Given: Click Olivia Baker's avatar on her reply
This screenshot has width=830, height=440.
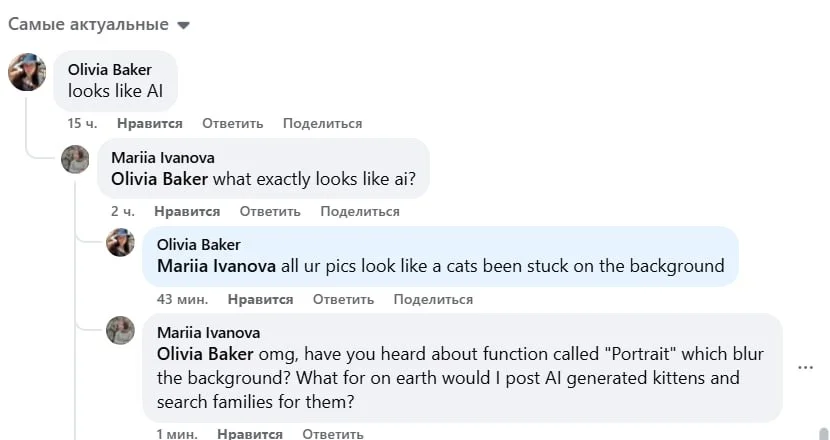Looking at the screenshot, I should [x=120, y=242].
